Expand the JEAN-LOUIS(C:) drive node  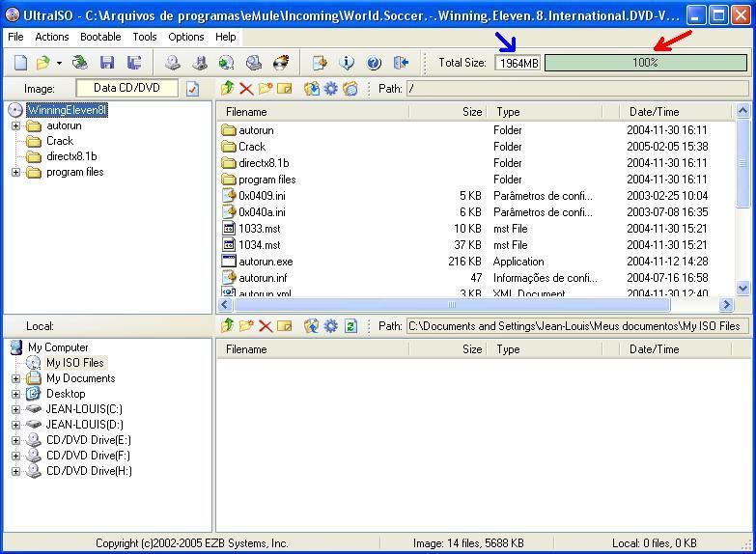tap(15, 409)
